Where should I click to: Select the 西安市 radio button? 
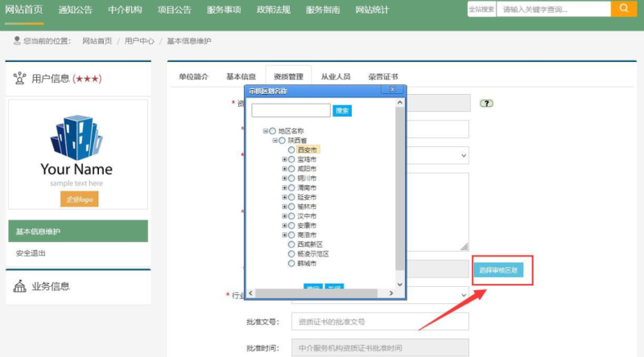click(291, 150)
